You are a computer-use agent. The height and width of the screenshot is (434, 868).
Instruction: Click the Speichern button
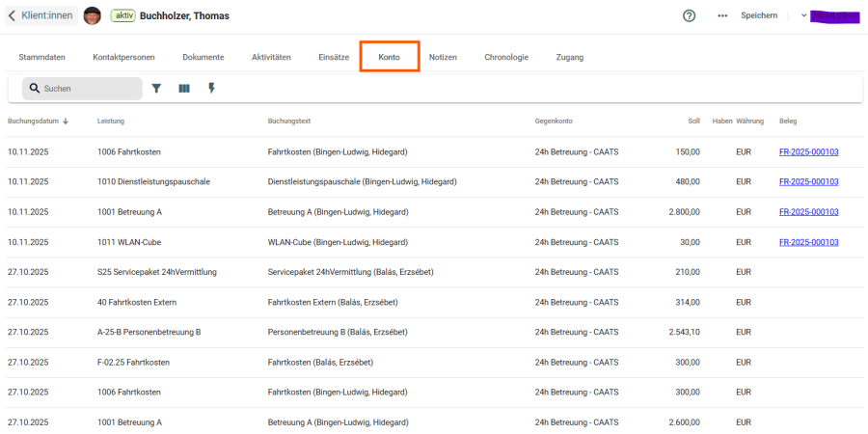click(x=759, y=15)
